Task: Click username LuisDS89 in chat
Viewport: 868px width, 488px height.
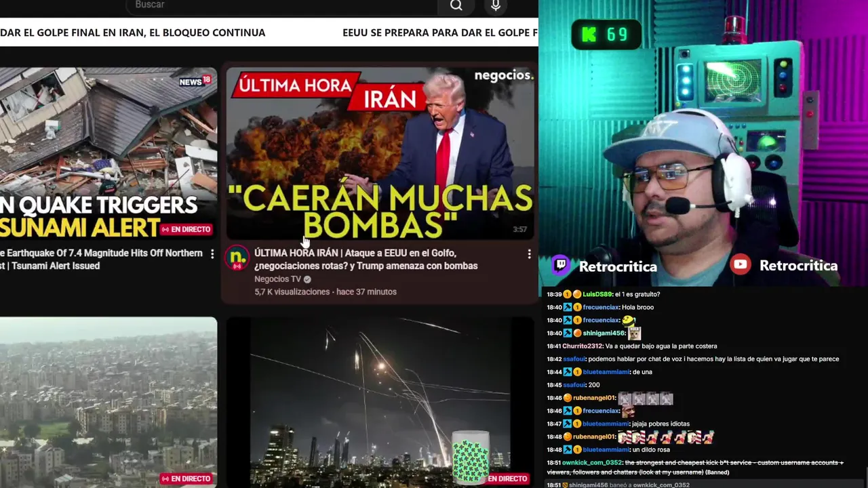Action: [x=597, y=294]
